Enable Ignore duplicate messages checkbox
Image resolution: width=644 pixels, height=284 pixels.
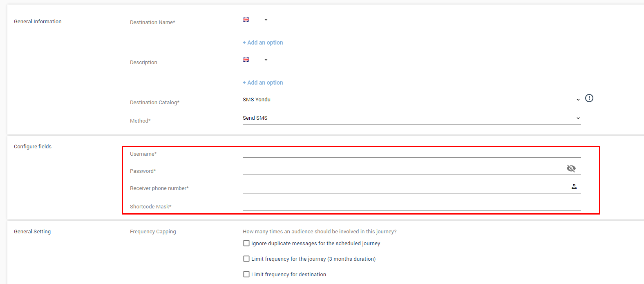click(246, 243)
